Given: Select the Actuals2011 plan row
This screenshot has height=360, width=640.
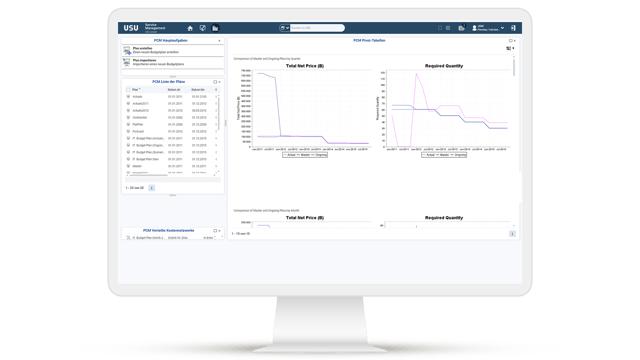Looking at the screenshot, I should click(171, 104).
